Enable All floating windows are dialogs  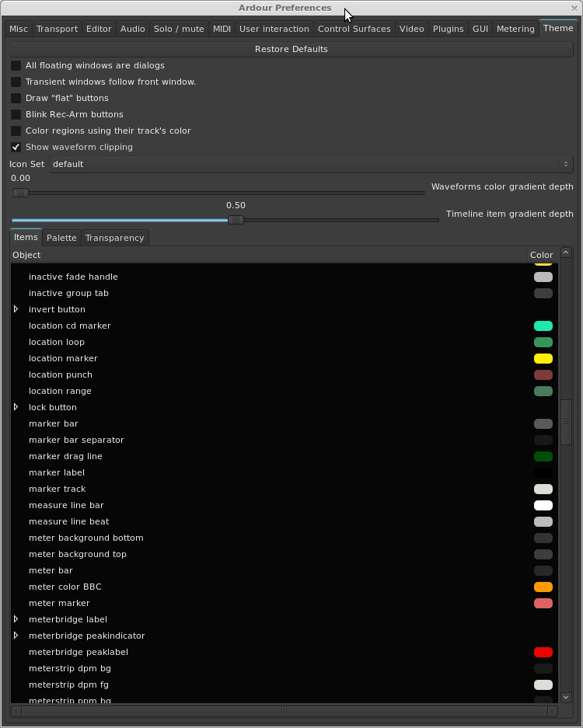coord(16,65)
